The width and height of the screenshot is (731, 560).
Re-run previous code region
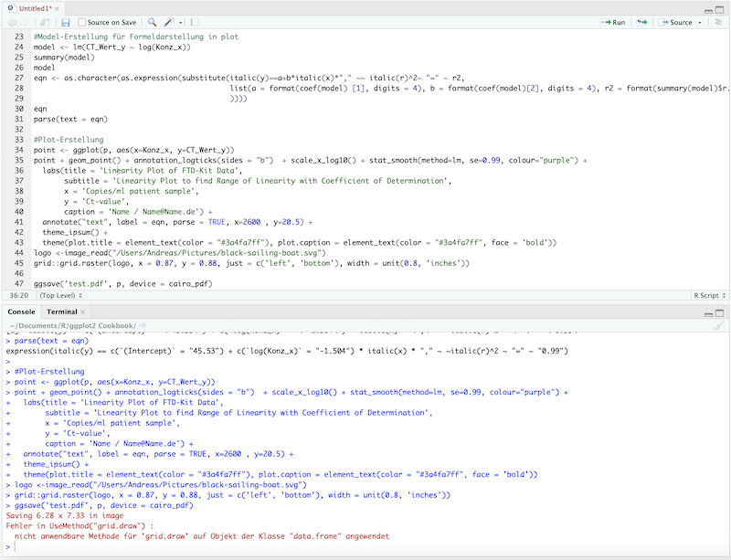[642, 22]
